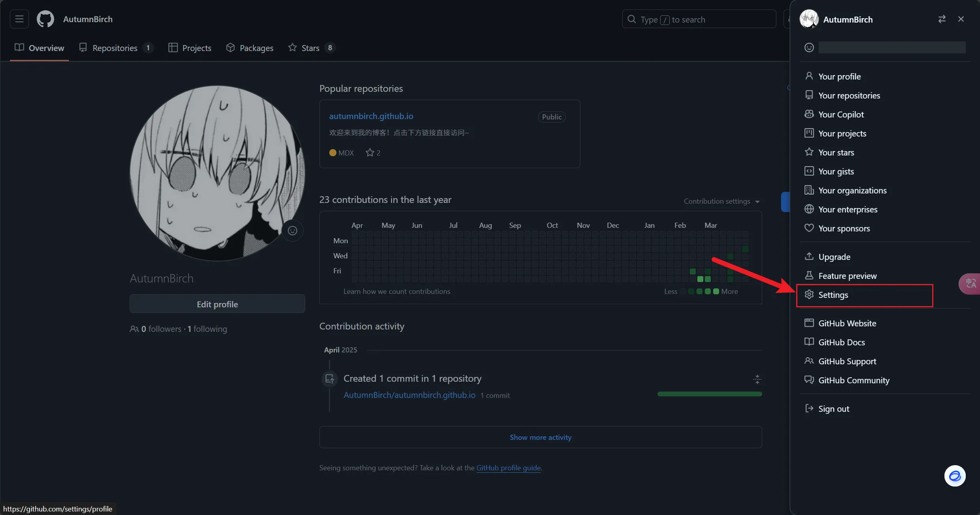Open Your profile menu item
Image resolution: width=980 pixels, height=515 pixels.
click(x=885, y=76)
